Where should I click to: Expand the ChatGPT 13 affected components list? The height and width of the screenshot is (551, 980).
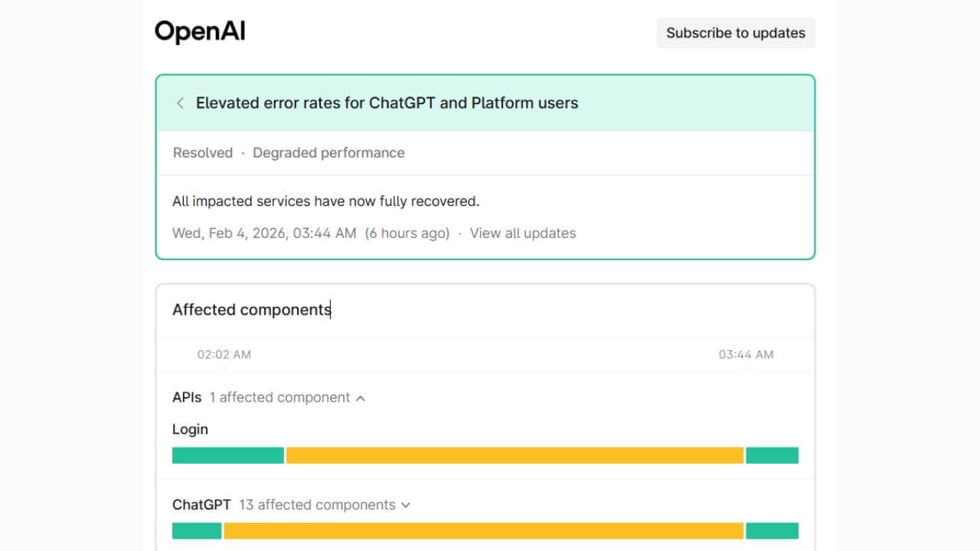[x=405, y=504]
